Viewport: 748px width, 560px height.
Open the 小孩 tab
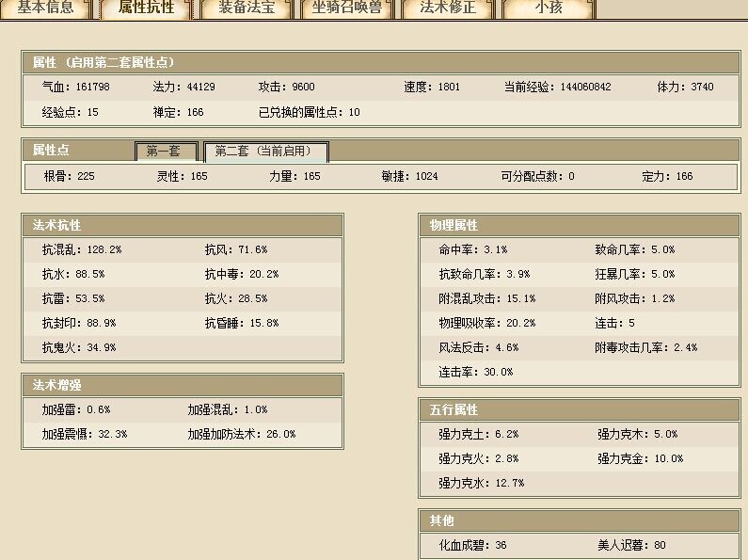tap(549, 8)
